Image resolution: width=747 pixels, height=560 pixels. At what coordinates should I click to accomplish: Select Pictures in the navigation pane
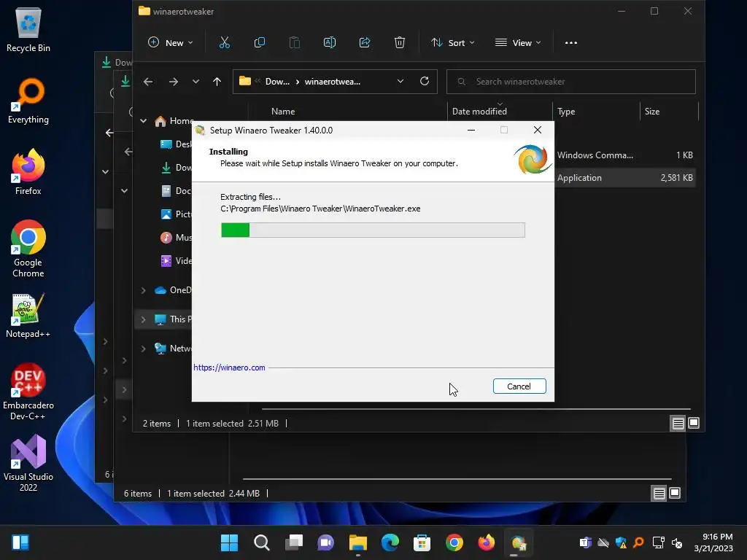pyautogui.click(x=176, y=214)
